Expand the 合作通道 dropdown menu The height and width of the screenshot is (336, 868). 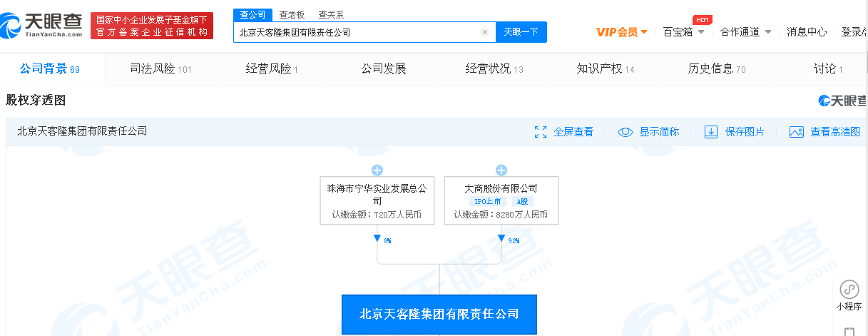(x=745, y=32)
